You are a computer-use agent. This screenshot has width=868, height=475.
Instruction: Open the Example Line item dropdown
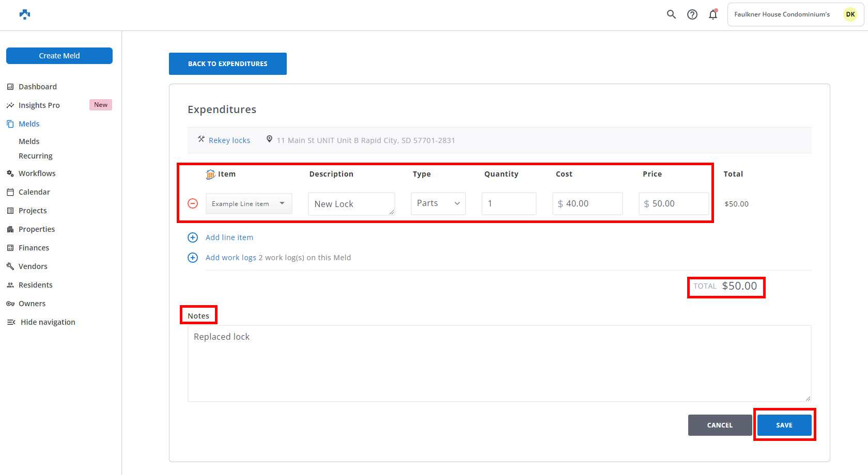[249, 203]
